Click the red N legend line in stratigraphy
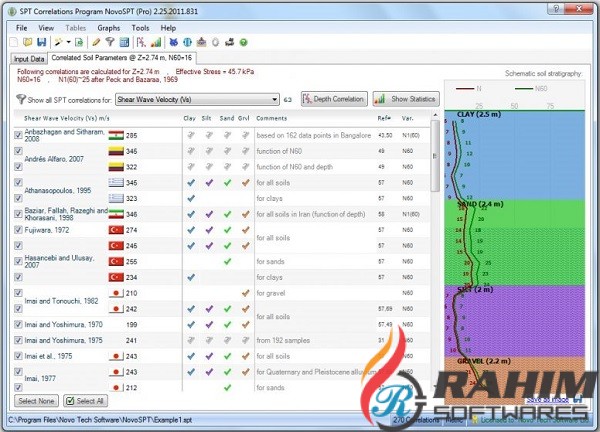This screenshot has width=600, height=432. pyautogui.click(x=465, y=88)
